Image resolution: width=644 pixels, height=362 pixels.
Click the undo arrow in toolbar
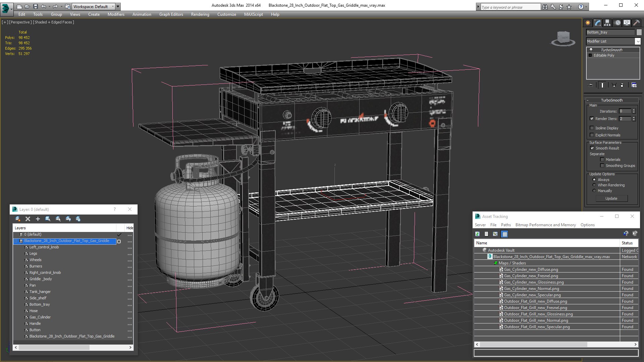[x=44, y=6]
